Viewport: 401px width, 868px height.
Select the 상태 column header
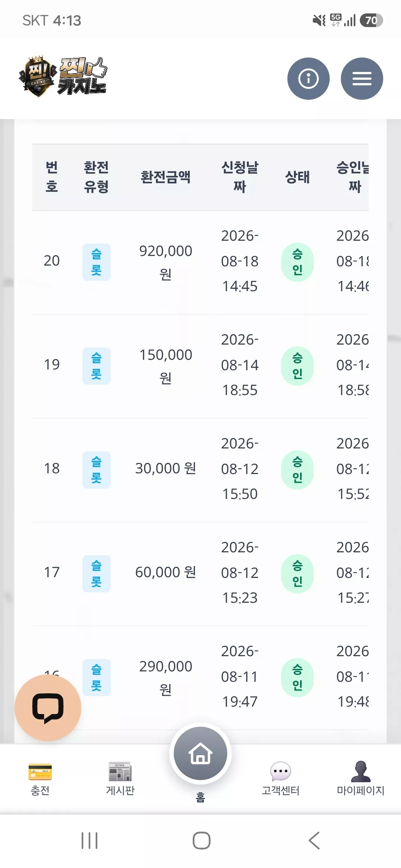(x=297, y=177)
